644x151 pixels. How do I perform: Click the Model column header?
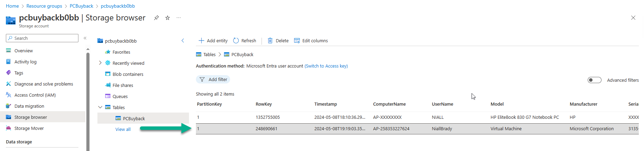click(x=497, y=104)
